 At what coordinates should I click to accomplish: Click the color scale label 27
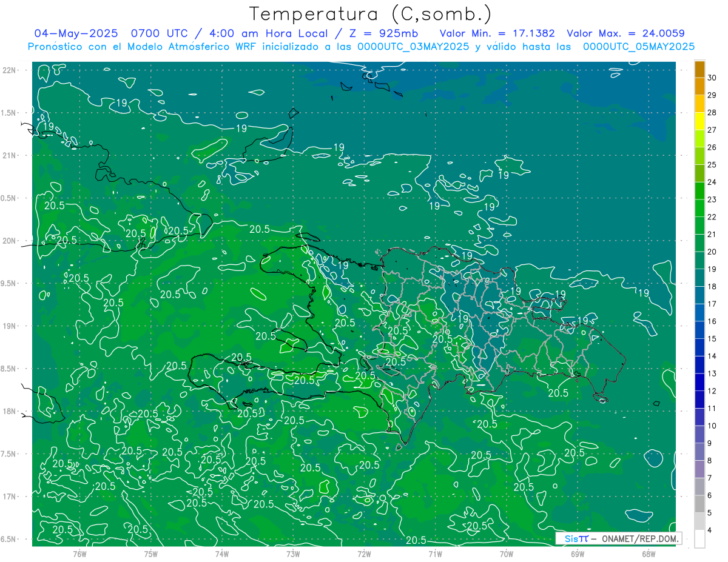coord(712,130)
